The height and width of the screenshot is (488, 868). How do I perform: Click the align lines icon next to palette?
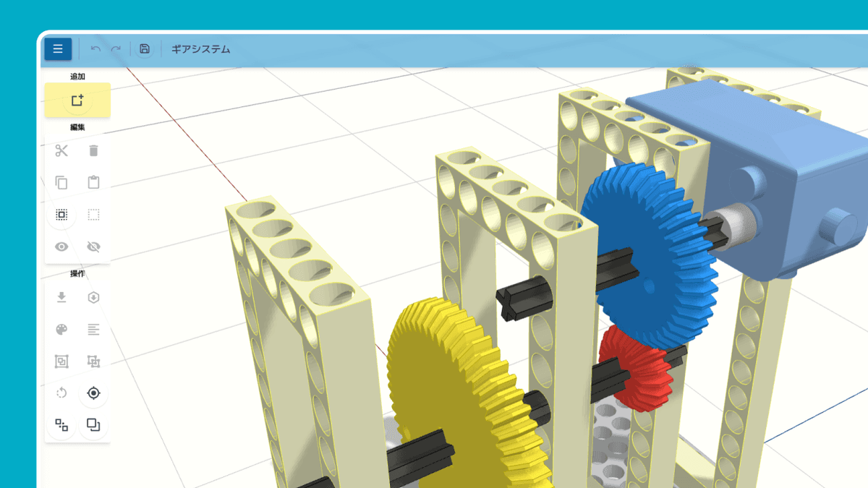[94, 330]
